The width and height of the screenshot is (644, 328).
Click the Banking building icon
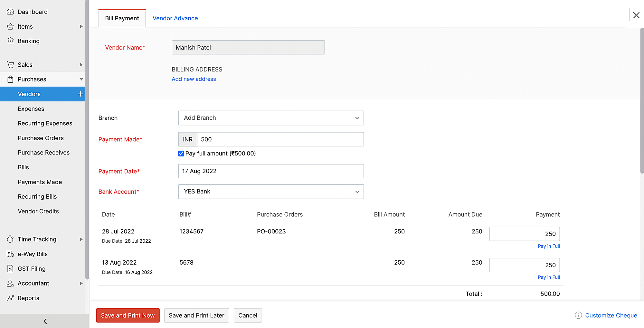(x=10, y=41)
